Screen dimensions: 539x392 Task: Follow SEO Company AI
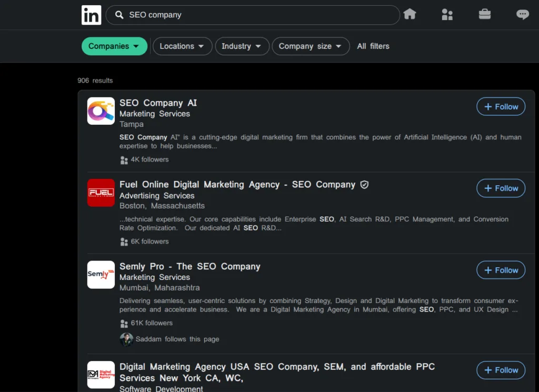(x=501, y=106)
